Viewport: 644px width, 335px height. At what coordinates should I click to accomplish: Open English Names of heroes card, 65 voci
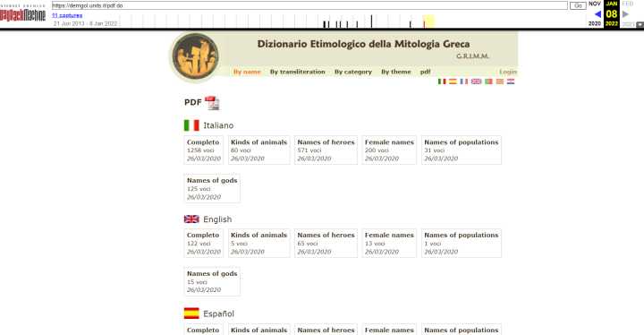tap(326, 244)
